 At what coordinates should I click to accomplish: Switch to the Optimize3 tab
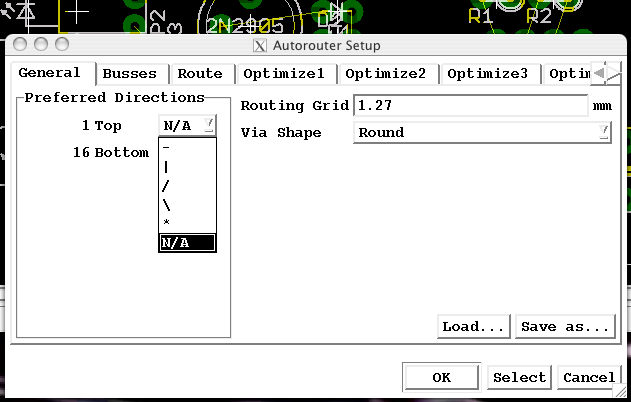pos(491,74)
